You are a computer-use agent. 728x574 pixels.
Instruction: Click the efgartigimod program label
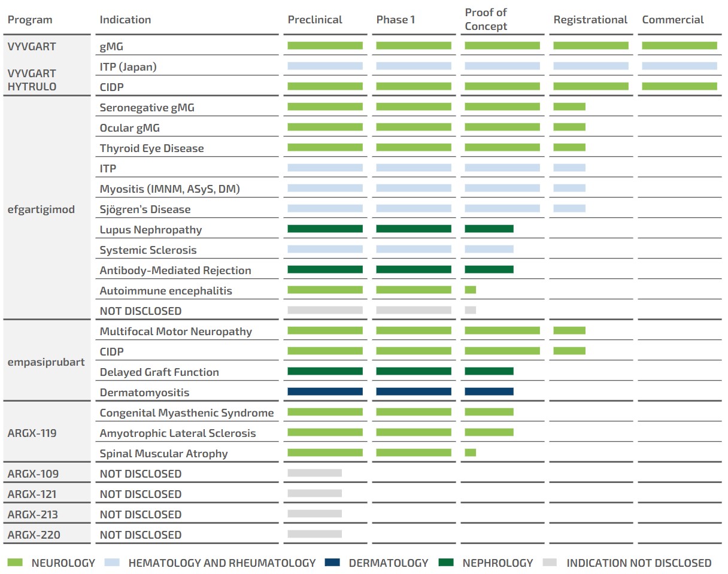click(x=41, y=209)
